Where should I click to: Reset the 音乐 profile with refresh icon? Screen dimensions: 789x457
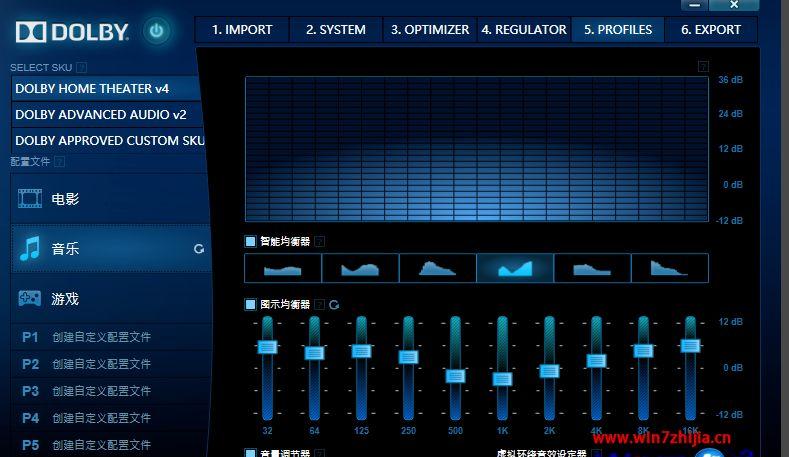[199, 249]
